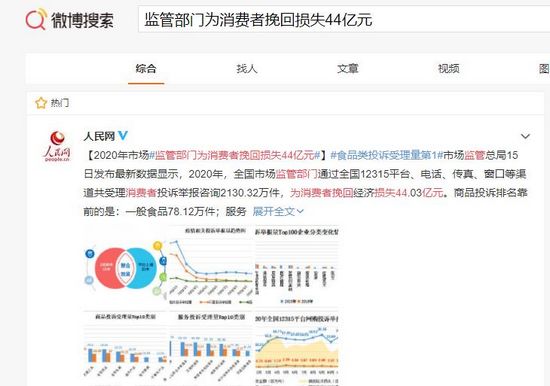Focus the search box containing 监管部门为消费者挽回损失44亿元
The width and height of the screenshot is (550, 386).
[344, 20]
